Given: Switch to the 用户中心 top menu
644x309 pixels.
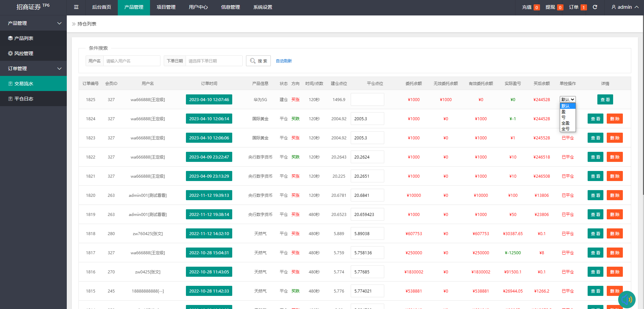Looking at the screenshot, I should [198, 7].
